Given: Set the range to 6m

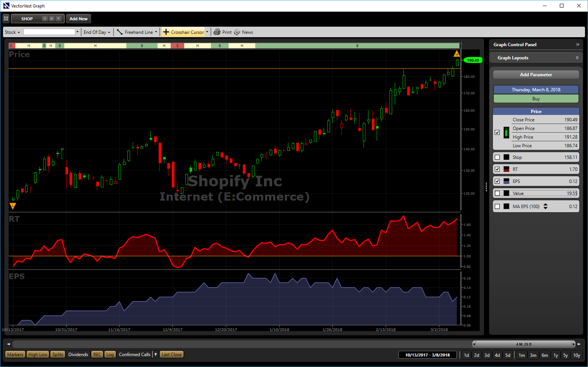Looking at the screenshot, I should point(545,355).
